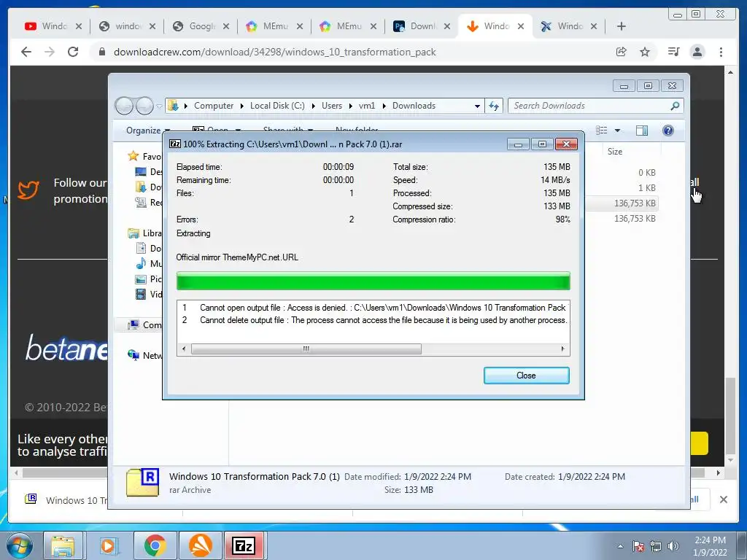Select Libraries in navigation pane
Viewport: 747px width, 560px height.
coord(146,233)
